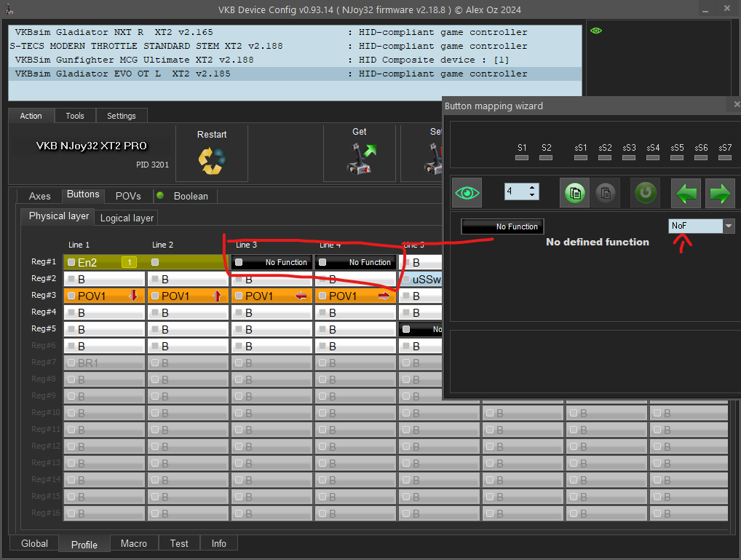This screenshot has width=741, height=560.
Task: Toggle checkbox in Reg#1 Line 2 cell
Action: (155, 262)
